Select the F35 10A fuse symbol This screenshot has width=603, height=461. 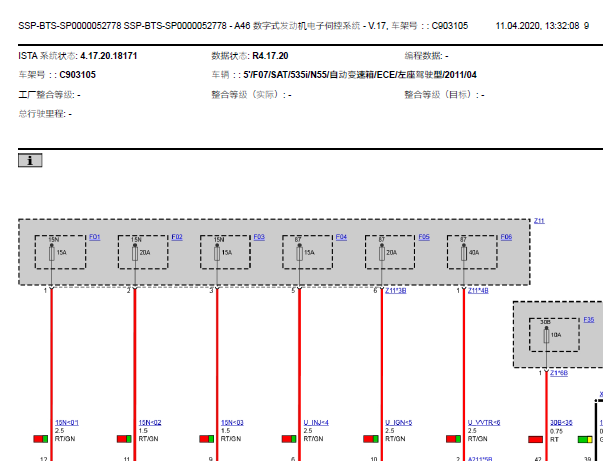[x=546, y=336]
